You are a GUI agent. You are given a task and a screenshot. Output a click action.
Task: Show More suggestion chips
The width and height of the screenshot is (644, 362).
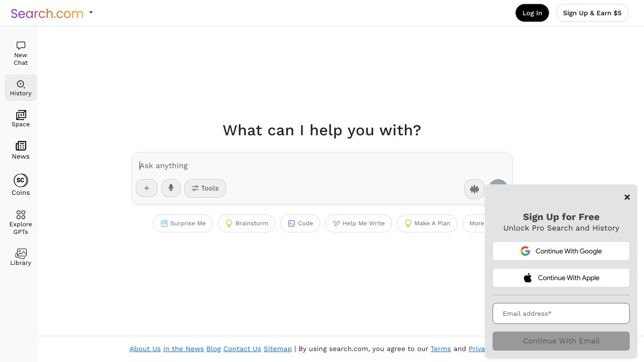click(474, 223)
